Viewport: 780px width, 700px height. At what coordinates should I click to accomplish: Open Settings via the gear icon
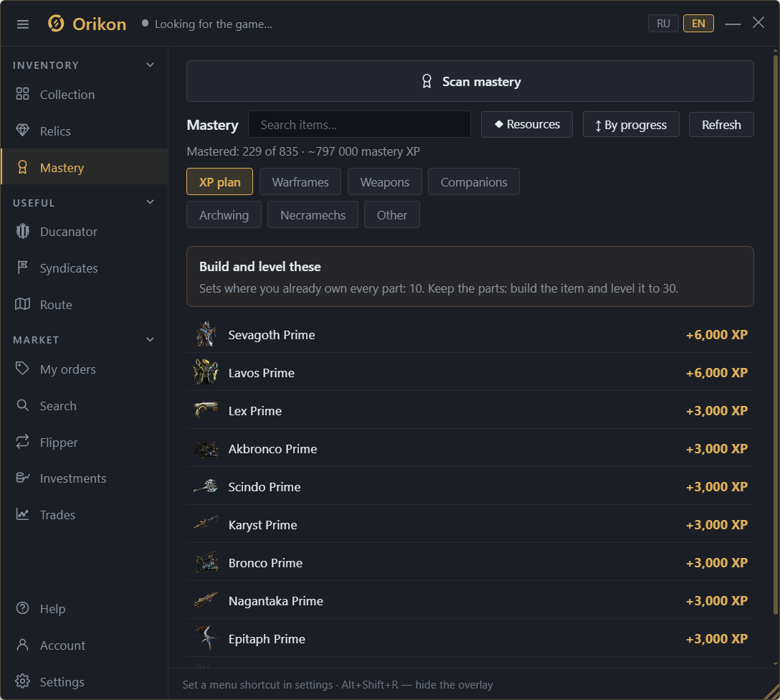pyautogui.click(x=22, y=681)
